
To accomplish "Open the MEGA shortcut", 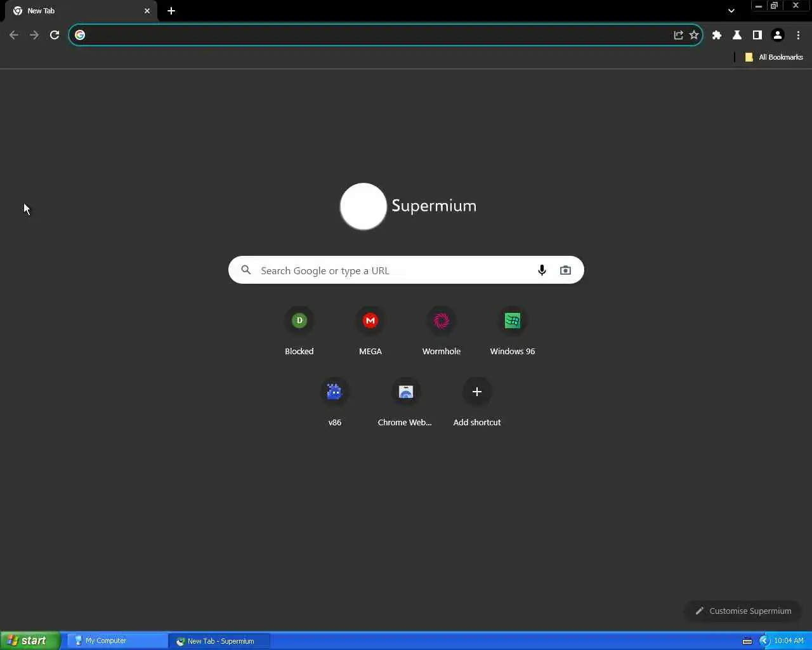I will coord(370,331).
